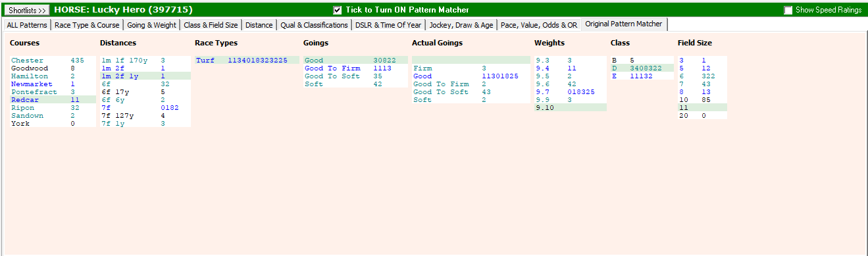Select Good To Soft in Goings column
The height and width of the screenshot is (256, 868).
click(x=355, y=76)
